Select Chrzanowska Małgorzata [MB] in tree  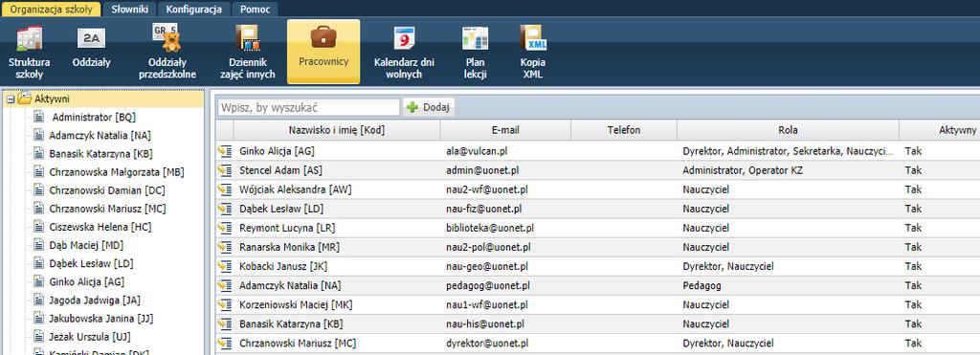pyautogui.click(x=117, y=172)
